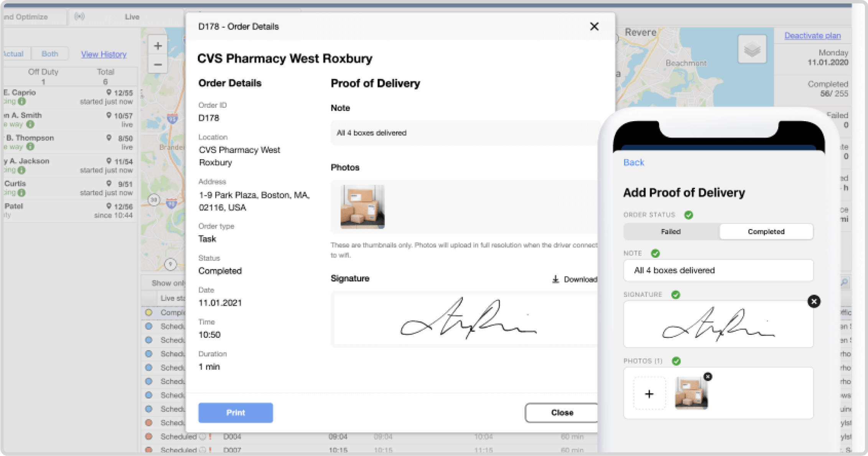Screen dimensions: 868x456
Task: Tap Back in the phone app
Action: click(x=634, y=163)
